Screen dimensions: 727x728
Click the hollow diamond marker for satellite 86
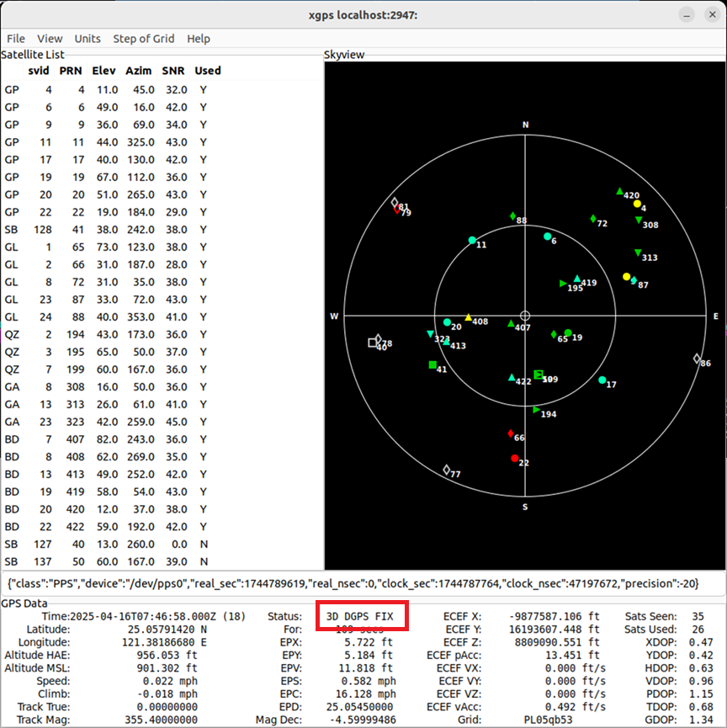(x=697, y=359)
